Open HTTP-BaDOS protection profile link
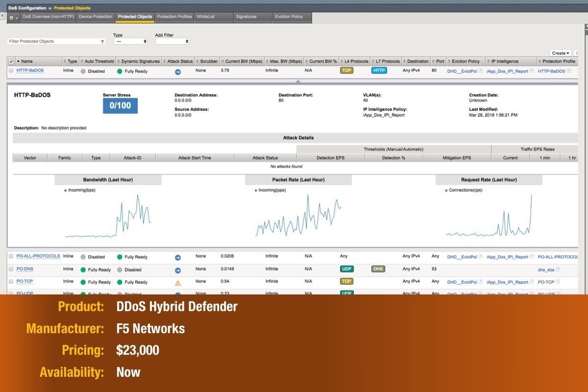 [x=552, y=71]
